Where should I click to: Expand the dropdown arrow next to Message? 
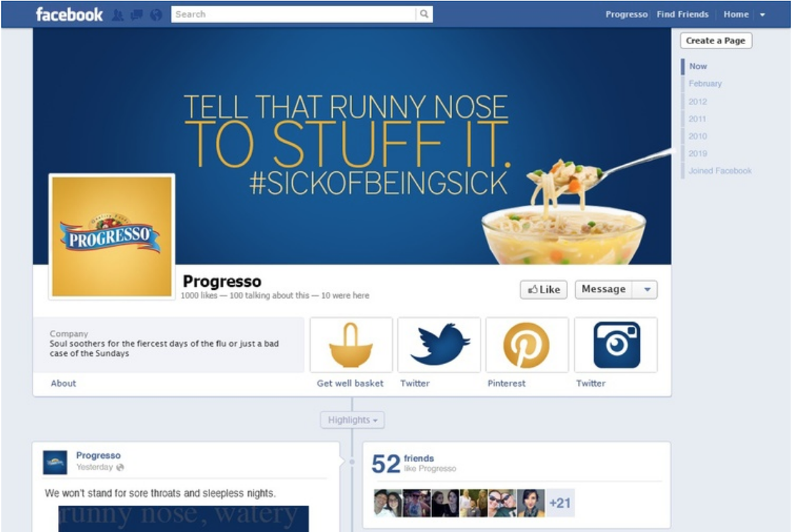point(647,289)
